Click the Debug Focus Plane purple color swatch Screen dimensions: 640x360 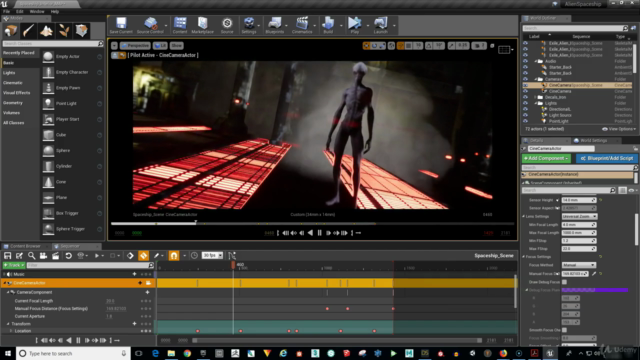595,290
